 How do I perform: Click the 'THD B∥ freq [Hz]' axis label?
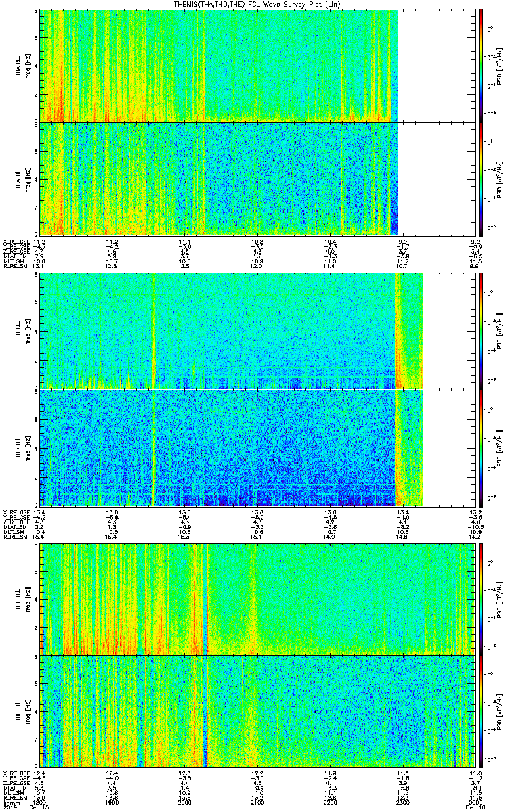[x=23, y=447]
